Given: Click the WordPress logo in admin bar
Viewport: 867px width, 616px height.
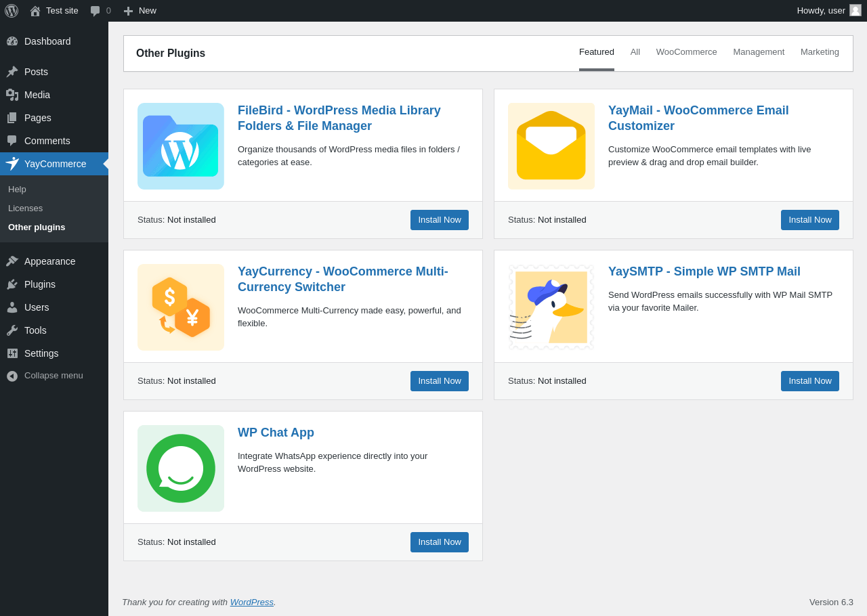Looking at the screenshot, I should tap(12, 11).
